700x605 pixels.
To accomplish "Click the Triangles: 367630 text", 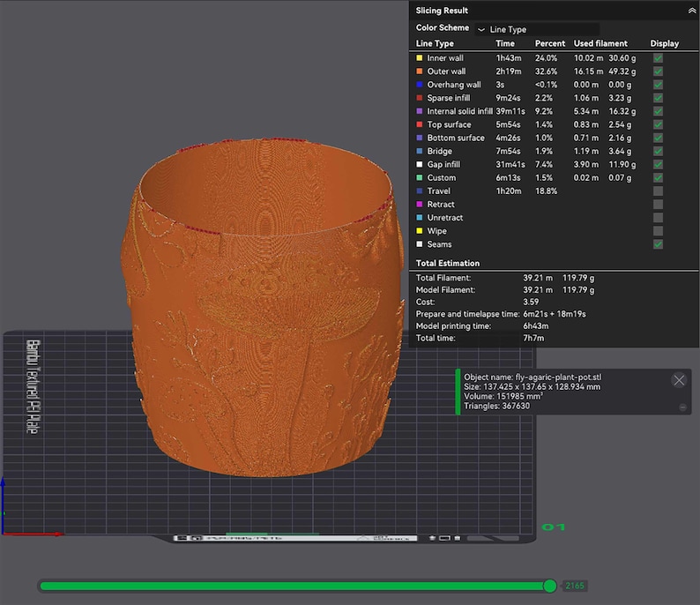I will click(x=497, y=406).
